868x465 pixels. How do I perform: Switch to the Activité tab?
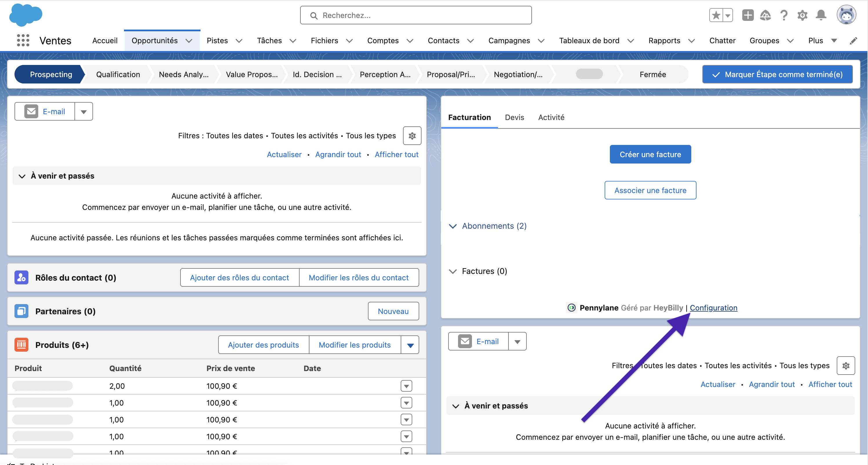tap(551, 117)
